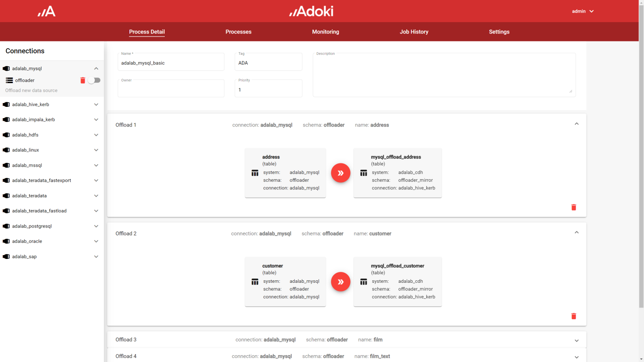Image resolution: width=644 pixels, height=362 pixels.
Task: Collapse the Offload 1 address panel
Action: pyautogui.click(x=576, y=124)
